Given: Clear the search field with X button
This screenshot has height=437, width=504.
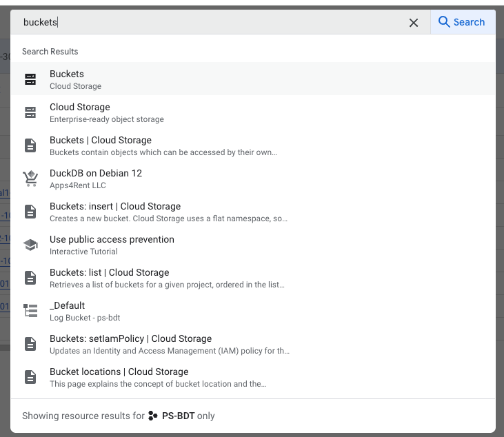Looking at the screenshot, I should tap(414, 23).
